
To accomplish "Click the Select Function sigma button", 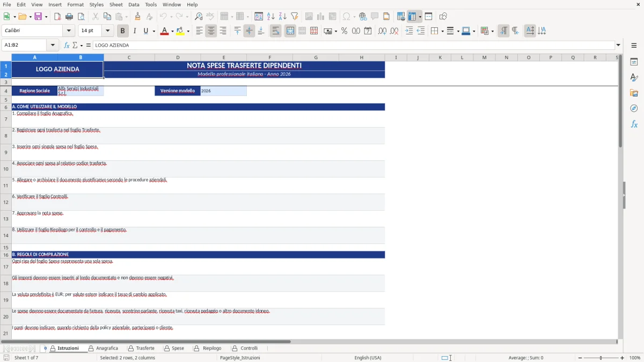I will point(75,45).
